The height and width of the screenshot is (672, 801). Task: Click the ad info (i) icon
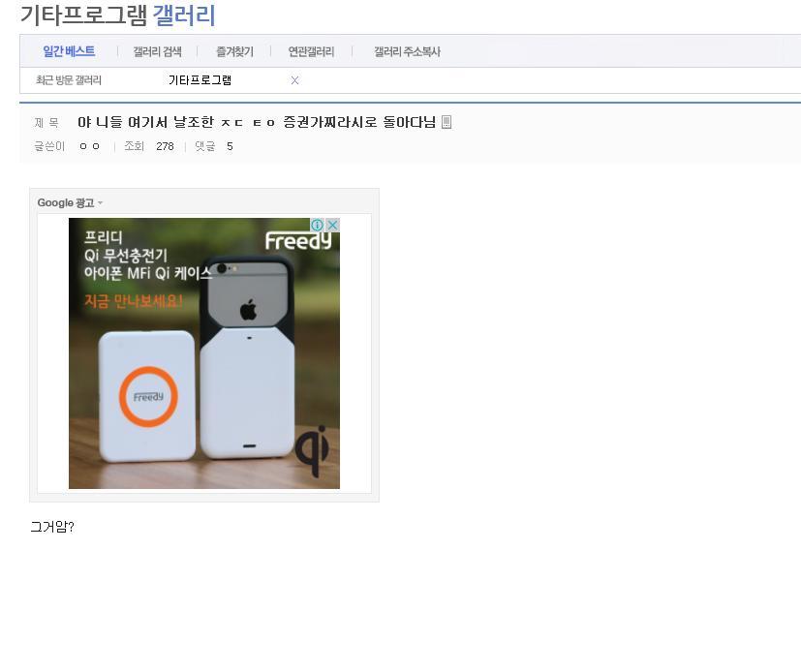pos(317,225)
